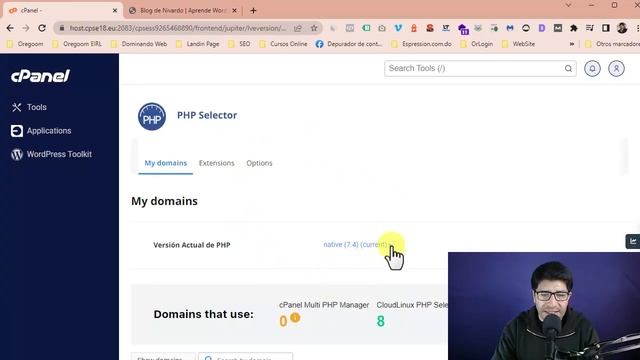
Task: Switch to the Options tab
Action: pos(259,163)
